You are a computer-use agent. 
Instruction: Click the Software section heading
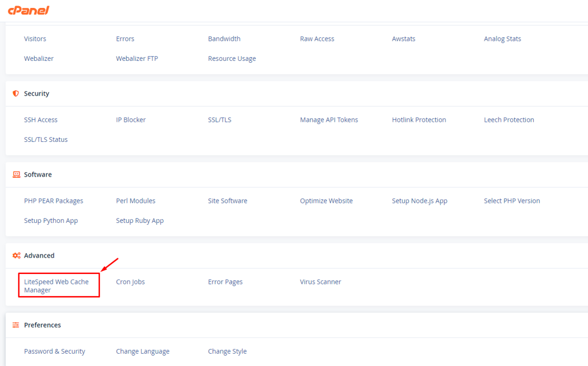(x=38, y=174)
